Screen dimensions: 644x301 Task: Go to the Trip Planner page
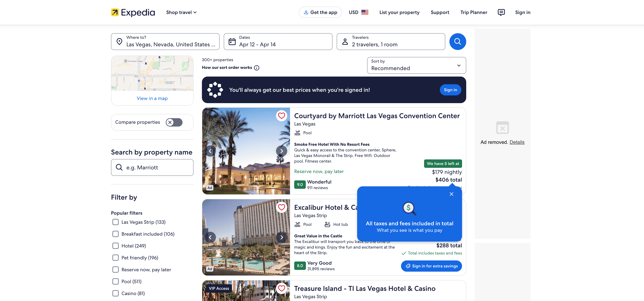[x=474, y=12]
